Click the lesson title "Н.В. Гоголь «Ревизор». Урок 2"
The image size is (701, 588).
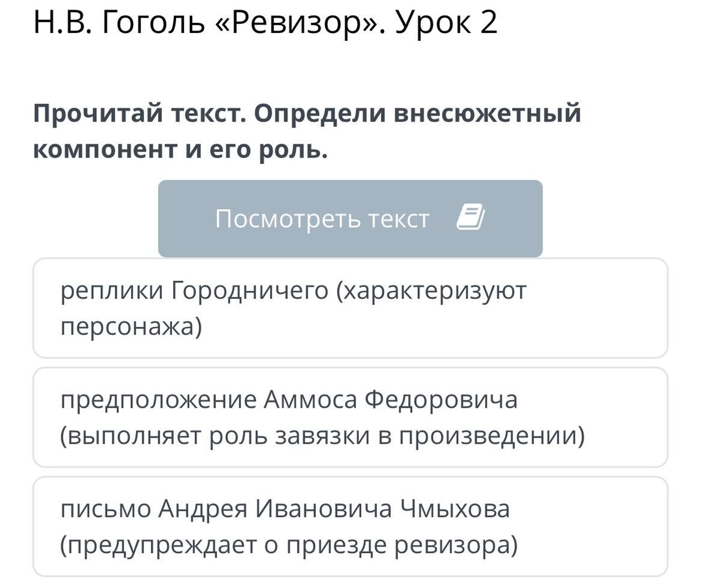(x=265, y=23)
